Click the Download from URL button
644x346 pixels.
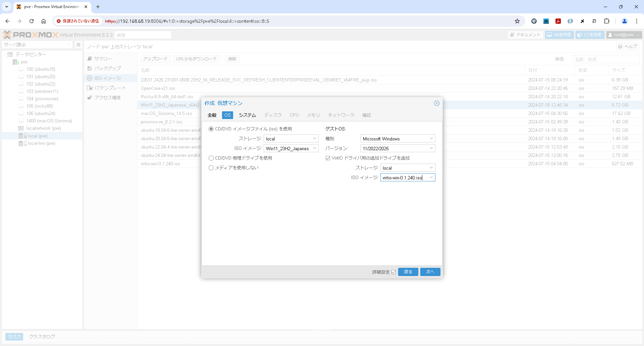coord(196,59)
